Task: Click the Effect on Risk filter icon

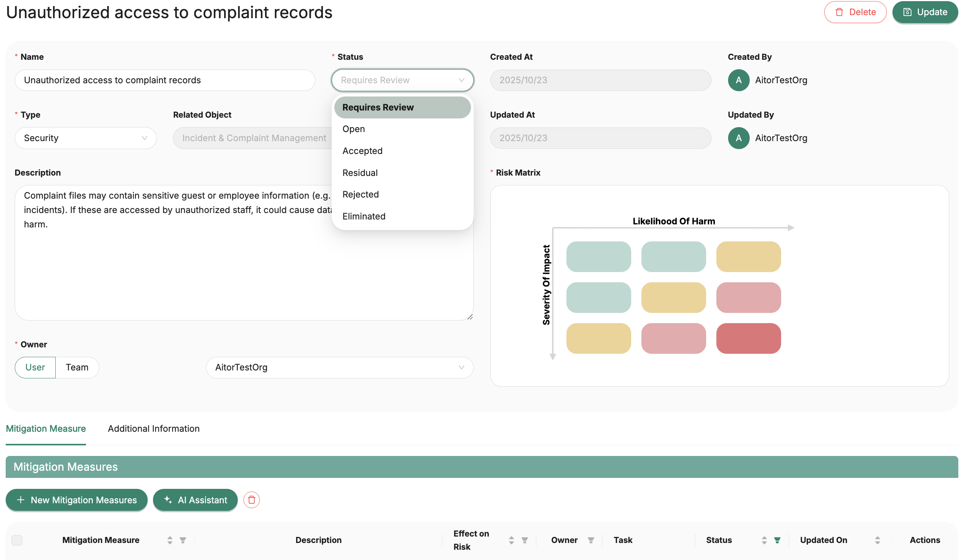Action: 525,540
